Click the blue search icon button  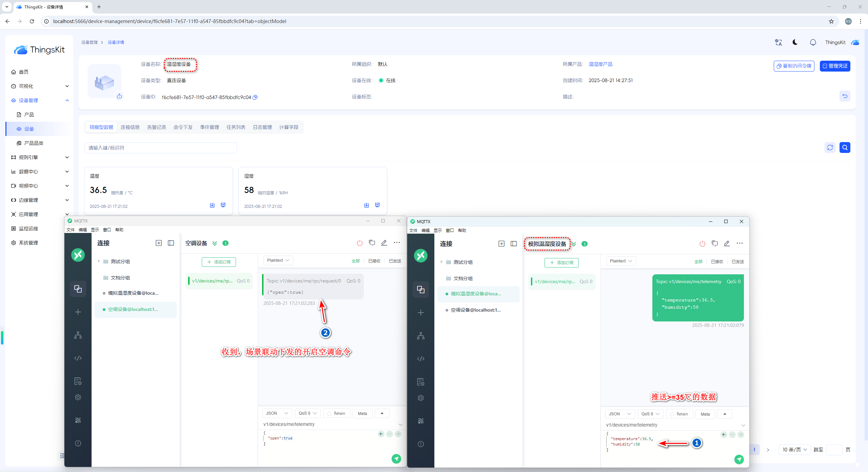click(x=845, y=147)
